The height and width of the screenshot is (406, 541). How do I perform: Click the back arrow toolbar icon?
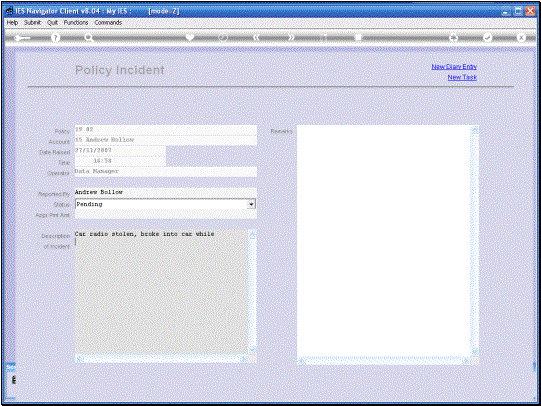tap(22, 38)
